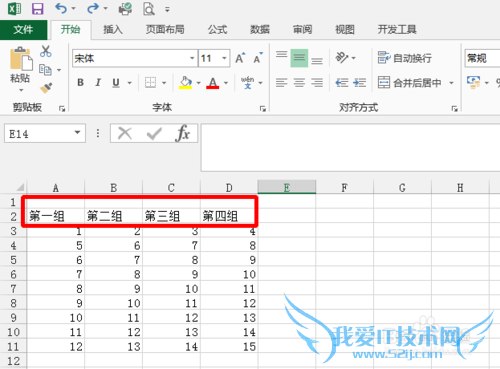The width and height of the screenshot is (500, 369).
Task: Switch to the 公式 tab
Action: tap(217, 30)
